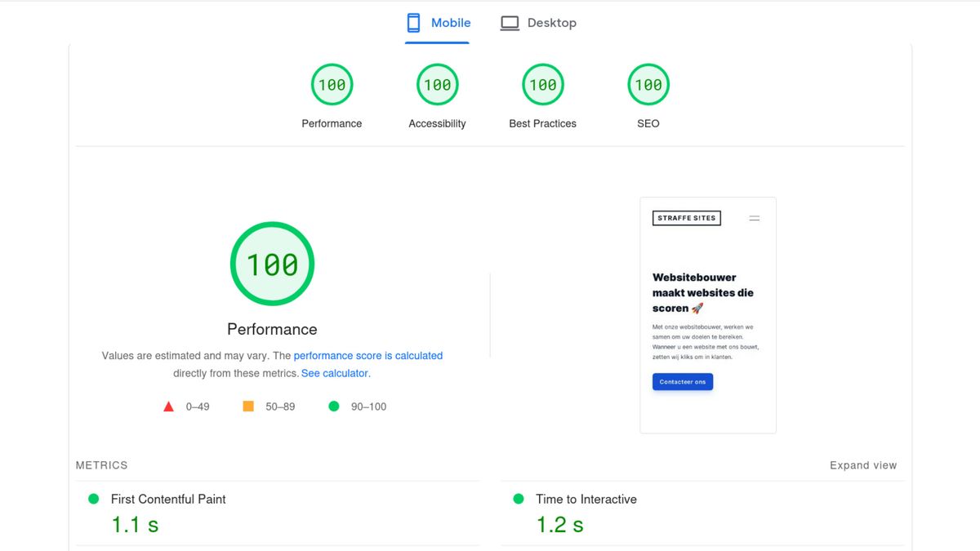
Task: Follow the 'performance score is calculated' link
Action: [368, 356]
